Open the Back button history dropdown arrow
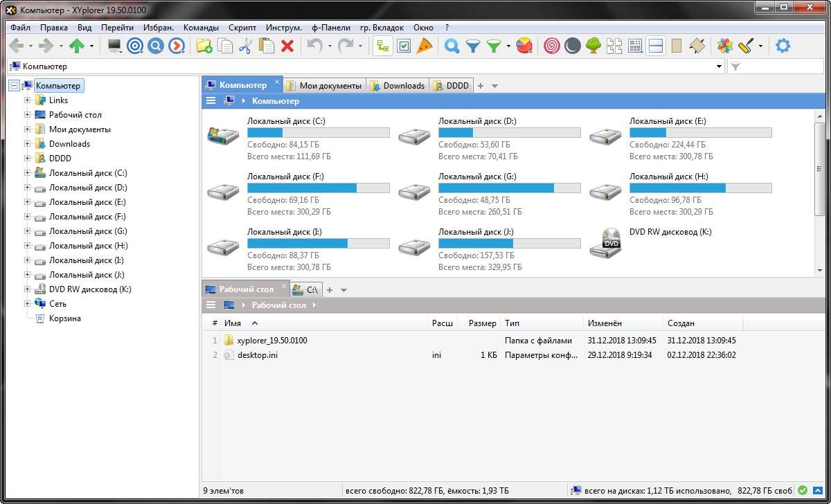 (x=30, y=46)
